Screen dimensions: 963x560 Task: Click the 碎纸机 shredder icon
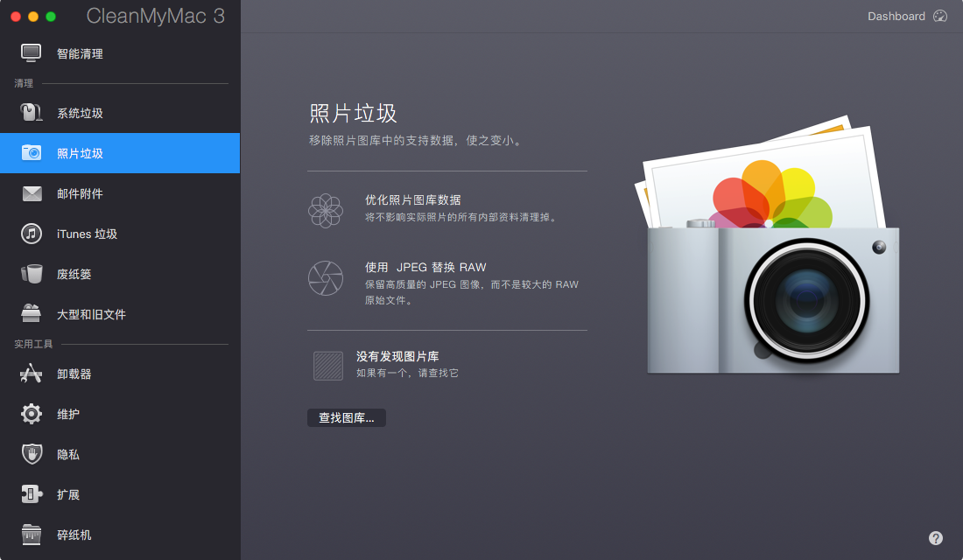pos(32,535)
